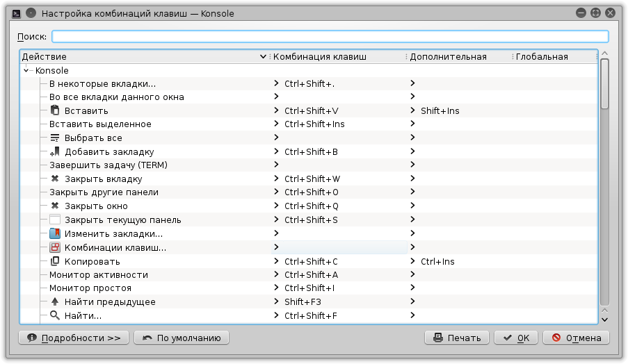Cancel with the Отмена button

tap(577, 338)
